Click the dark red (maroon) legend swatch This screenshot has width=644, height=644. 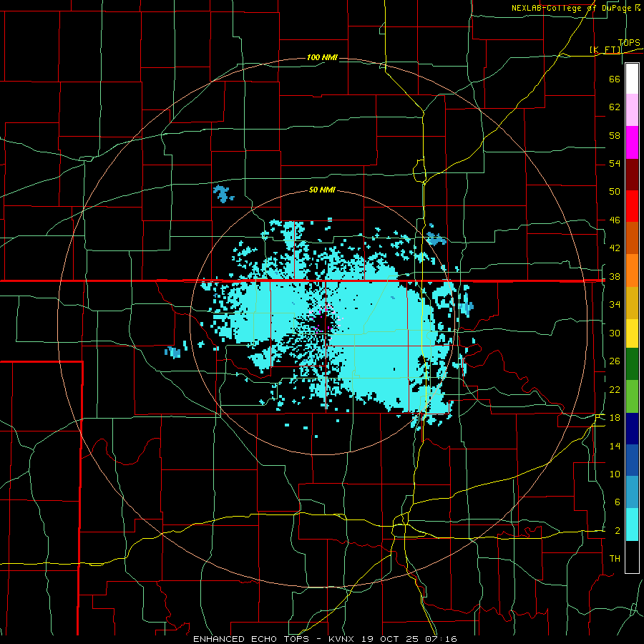632,174
